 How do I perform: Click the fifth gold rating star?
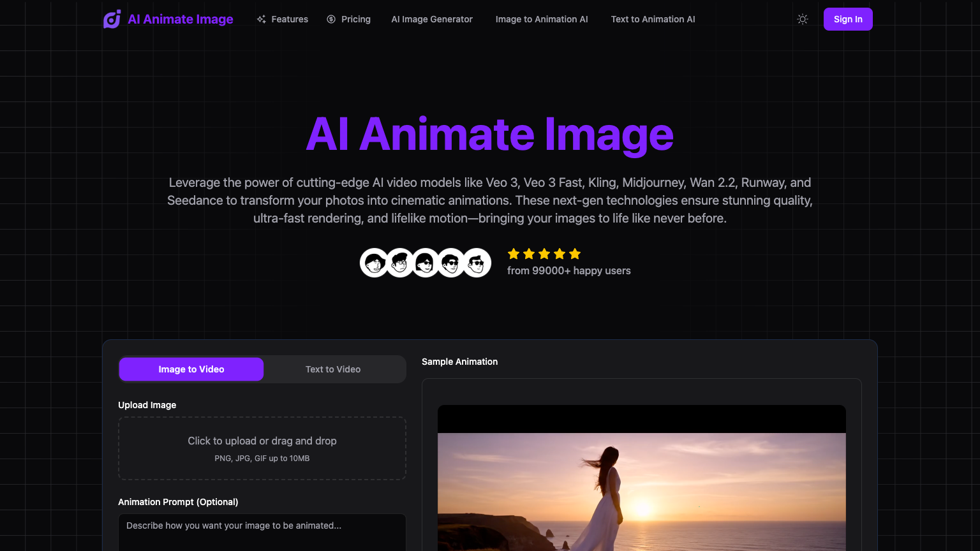(x=575, y=254)
